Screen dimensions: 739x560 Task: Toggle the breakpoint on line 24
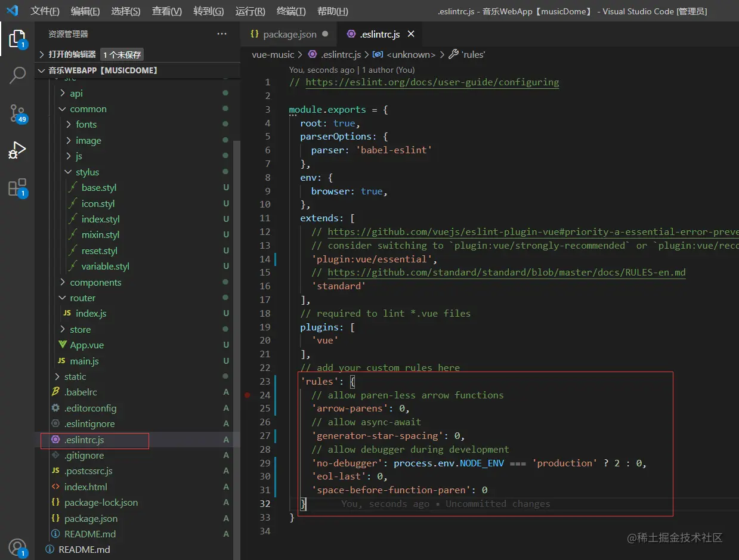(247, 395)
